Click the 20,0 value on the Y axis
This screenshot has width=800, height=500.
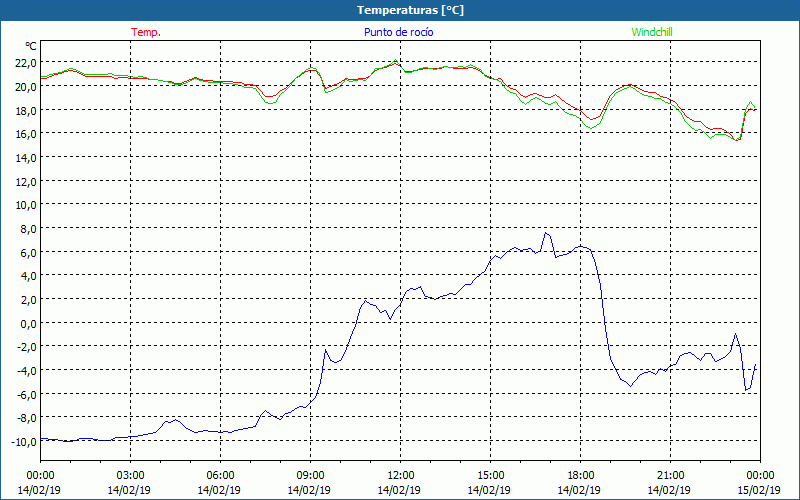[27, 86]
